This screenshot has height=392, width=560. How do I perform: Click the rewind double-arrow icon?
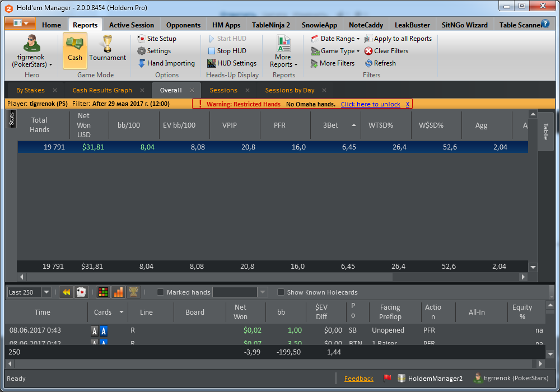coord(67,292)
